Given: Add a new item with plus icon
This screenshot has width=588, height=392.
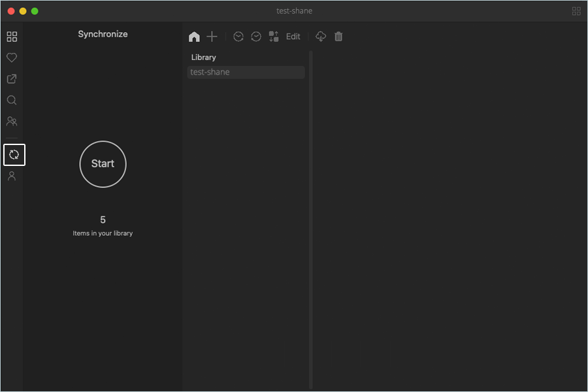Looking at the screenshot, I should pos(212,37).
